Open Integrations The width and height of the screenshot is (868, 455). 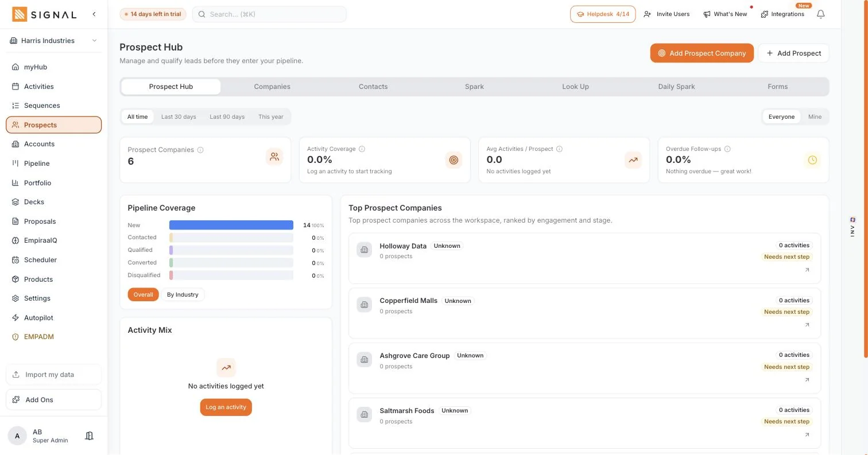pos(782,14)
